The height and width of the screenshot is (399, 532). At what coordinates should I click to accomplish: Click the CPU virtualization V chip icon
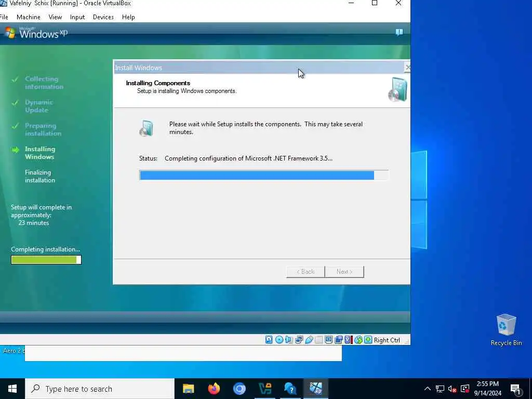click(x=348, y=340)
